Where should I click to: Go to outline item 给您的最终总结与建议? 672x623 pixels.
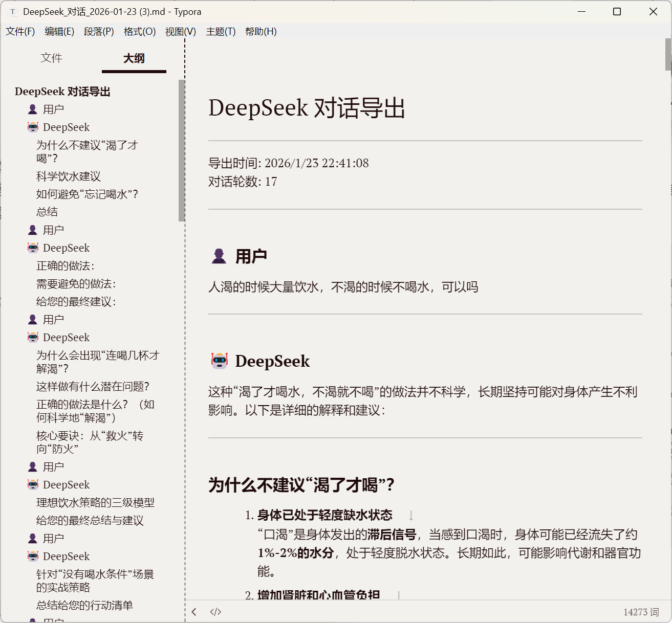(90, 521)
